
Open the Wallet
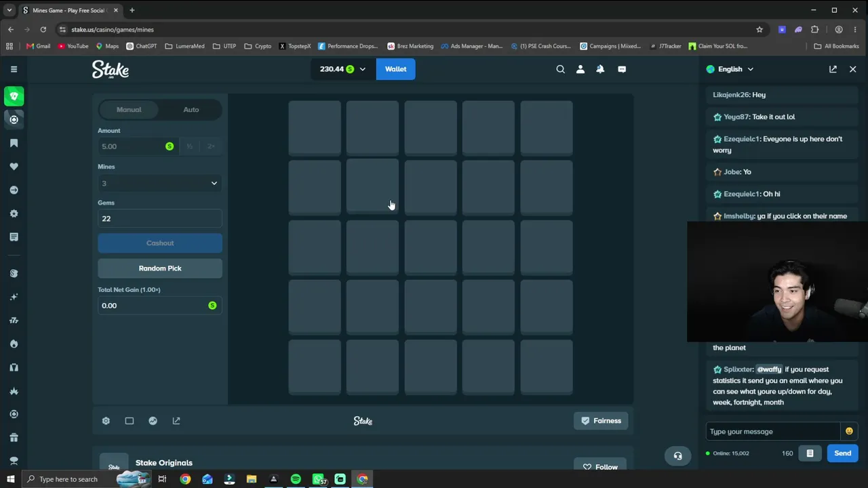coord(396,69)
